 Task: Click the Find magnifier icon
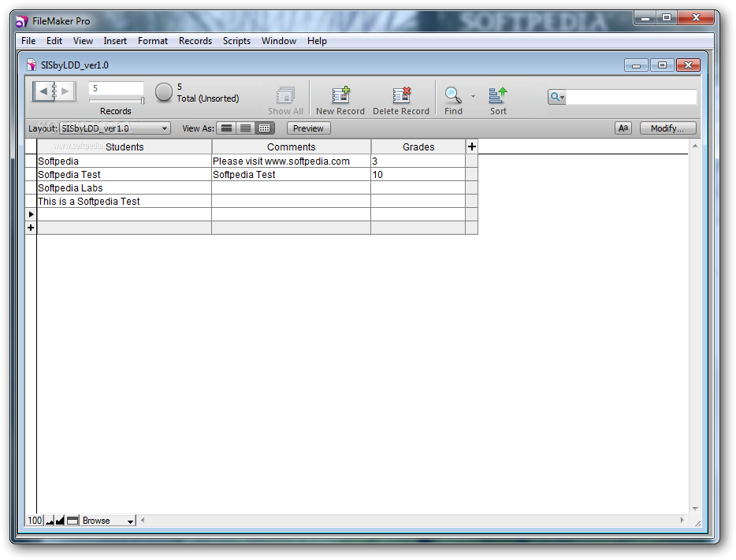[x=453, y=95]
